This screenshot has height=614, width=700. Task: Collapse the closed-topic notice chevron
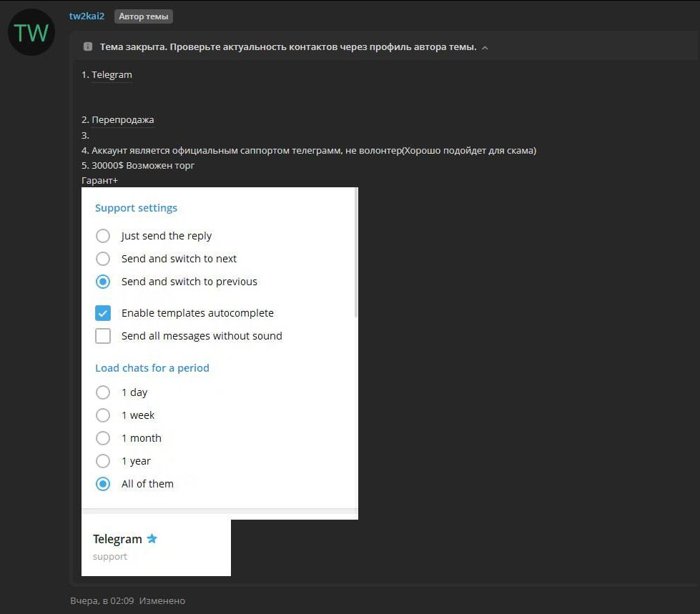485,48
